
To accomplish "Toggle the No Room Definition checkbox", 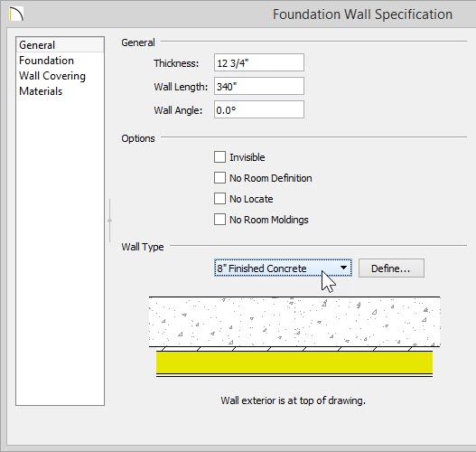I will (x=219, y=178).
